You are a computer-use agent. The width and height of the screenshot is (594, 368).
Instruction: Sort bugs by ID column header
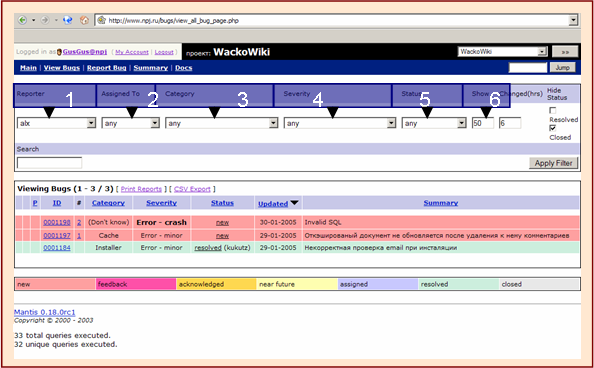pos(57,203)
